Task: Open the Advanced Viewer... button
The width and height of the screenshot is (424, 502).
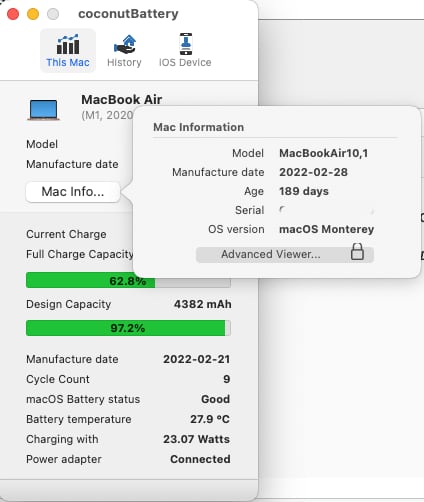Action: [x=285, y=254]
